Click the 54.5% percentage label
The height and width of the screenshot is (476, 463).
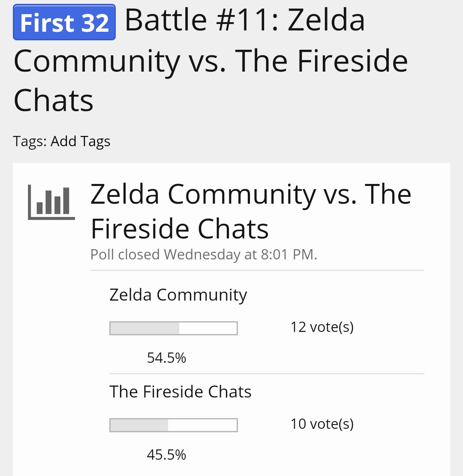point(166,358)
